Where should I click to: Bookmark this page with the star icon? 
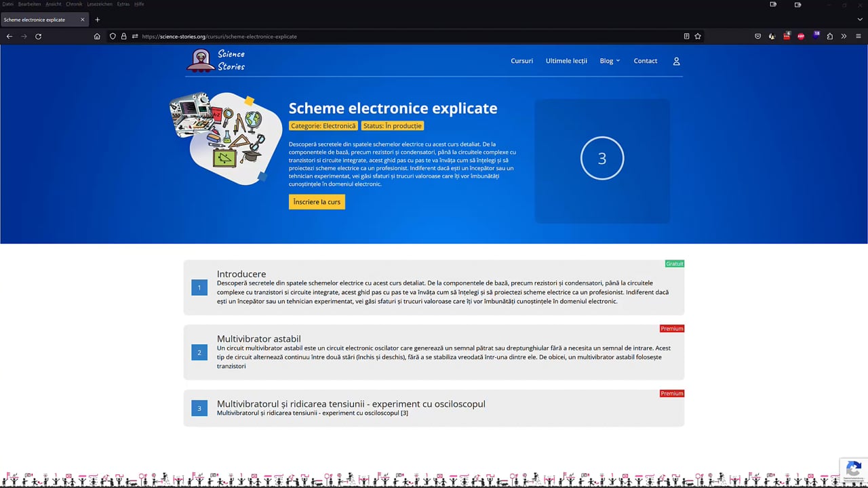pos(698,37)
